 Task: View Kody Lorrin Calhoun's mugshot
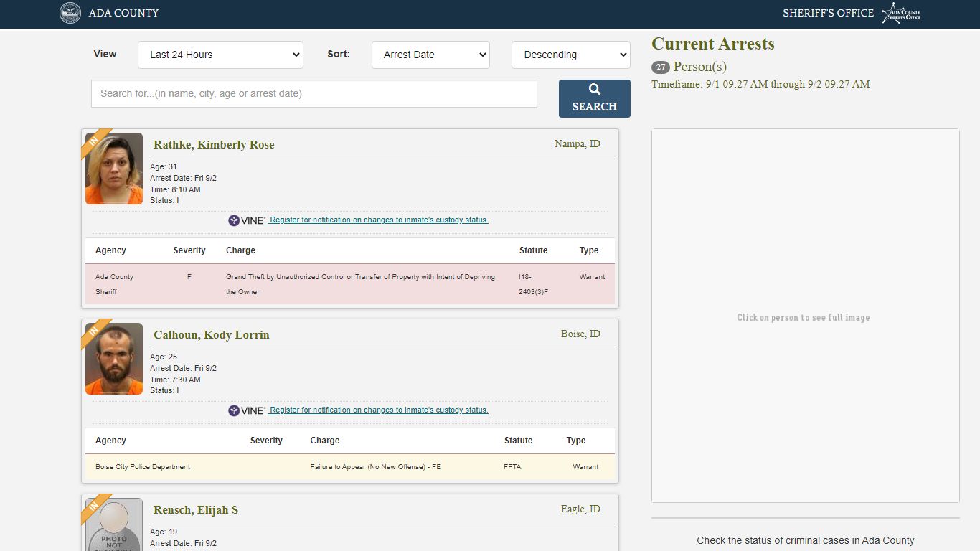tap(114, 359)
